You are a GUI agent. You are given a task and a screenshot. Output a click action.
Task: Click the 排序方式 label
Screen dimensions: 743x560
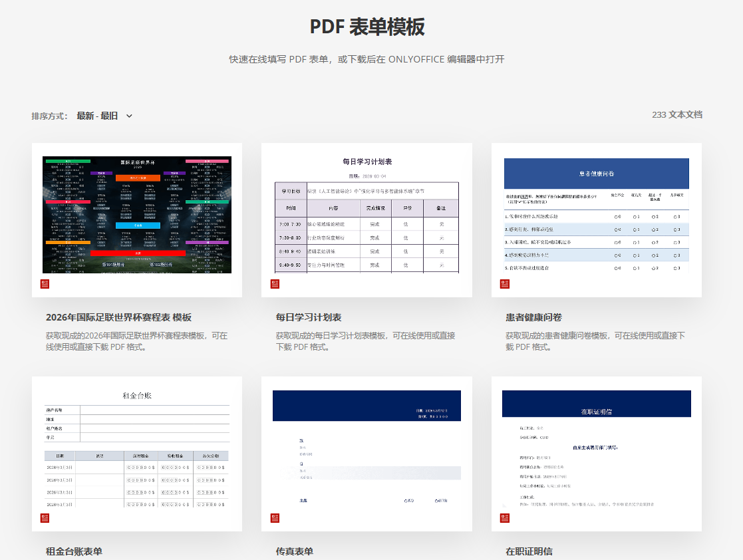pos(49,116)
